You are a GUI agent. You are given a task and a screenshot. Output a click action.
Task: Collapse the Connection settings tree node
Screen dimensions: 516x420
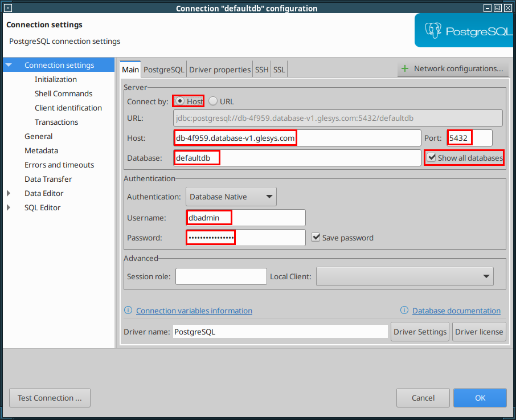pos(9,65)
